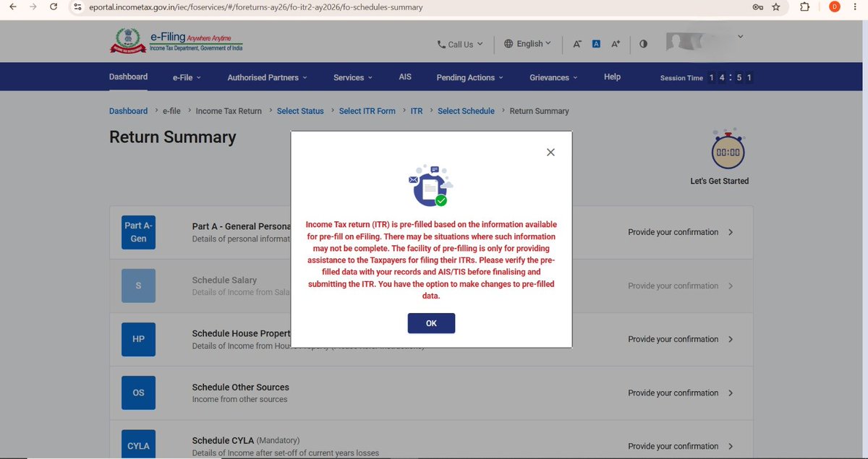This screenshot has width=868, height=459.
Task: Click Let's Get Started text
Action: click(720, 181)
